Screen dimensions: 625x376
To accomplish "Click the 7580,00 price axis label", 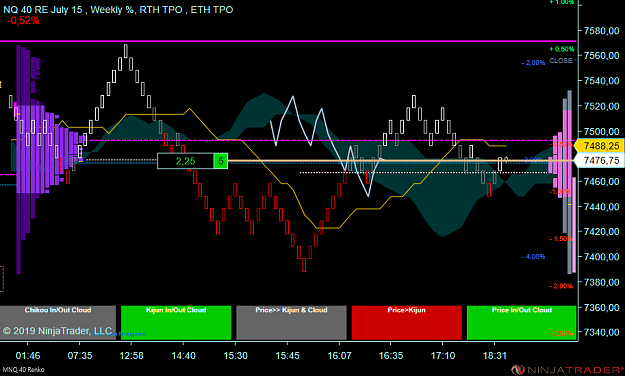I will [x=601, y=31].
